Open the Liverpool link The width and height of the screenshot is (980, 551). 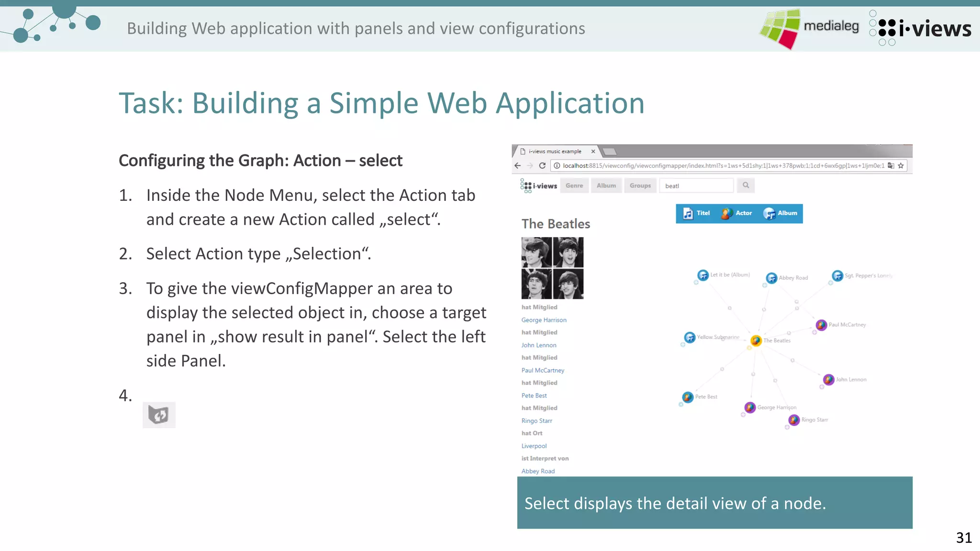tap(534, 446)
